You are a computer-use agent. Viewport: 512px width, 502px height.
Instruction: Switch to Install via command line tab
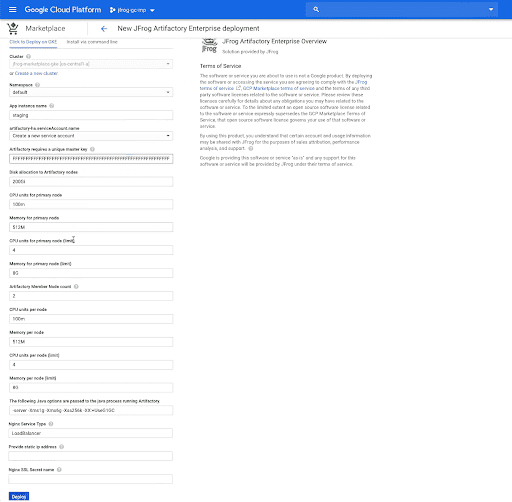pos(92,42)
